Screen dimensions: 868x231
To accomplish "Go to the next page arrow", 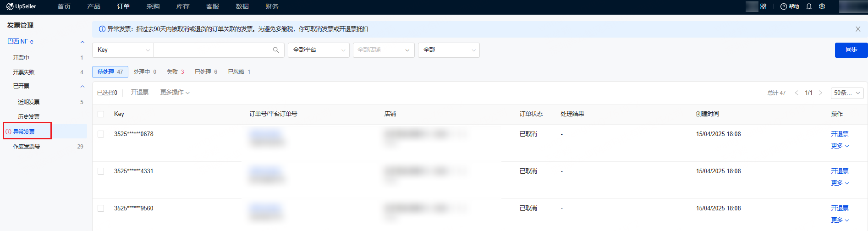I will pyautogui.click(x=820, y=93).
